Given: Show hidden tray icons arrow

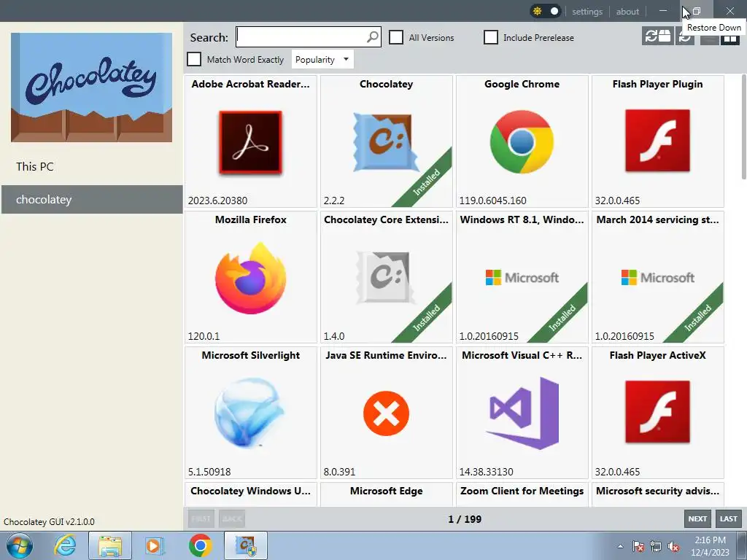Looking at the screenshot, I should [x=620, y=546].
